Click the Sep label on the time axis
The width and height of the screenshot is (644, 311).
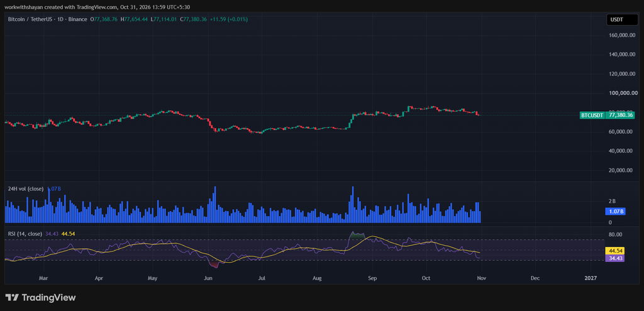tap(372, 278)
